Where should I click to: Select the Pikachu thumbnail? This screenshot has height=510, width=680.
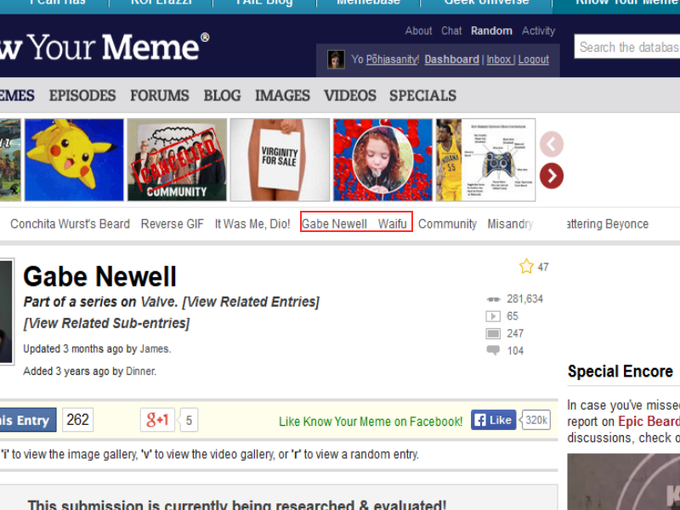[74, 160]
